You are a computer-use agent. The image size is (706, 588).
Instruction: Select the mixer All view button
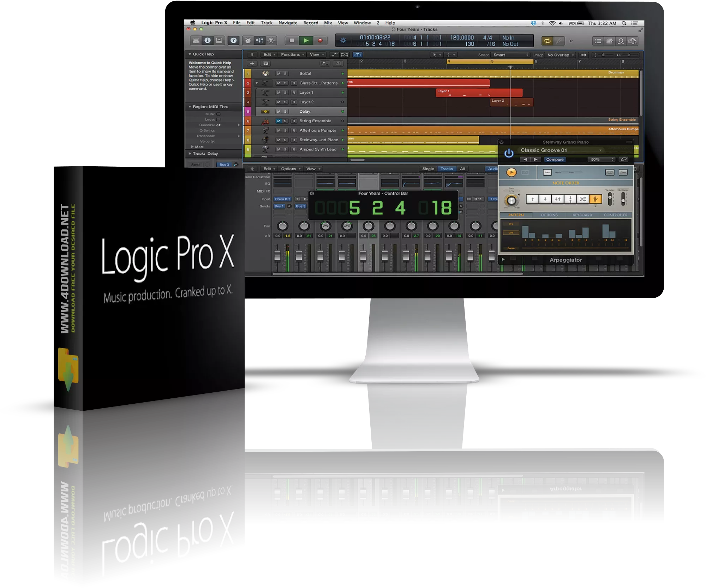(x=462, y=169)
